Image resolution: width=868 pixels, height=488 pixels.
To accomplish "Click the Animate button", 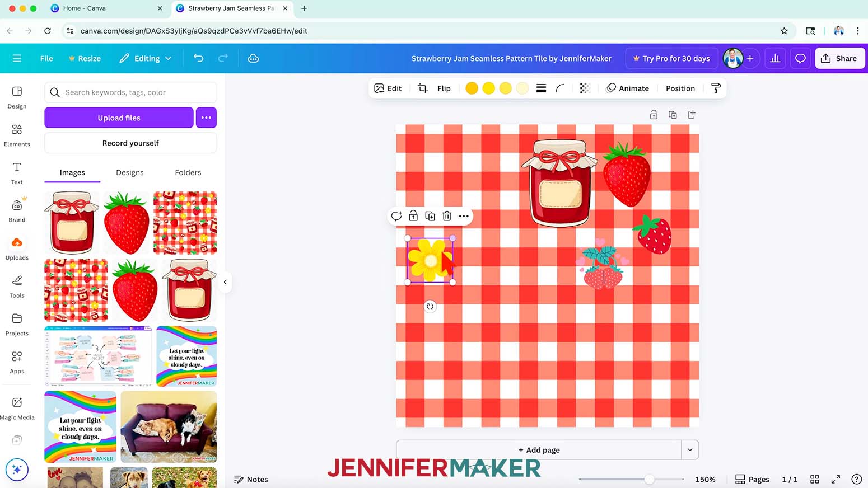I will coord(628,88).
